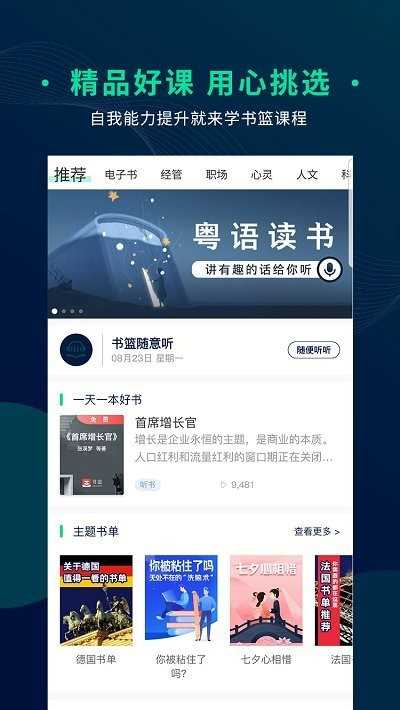Tap the microphone icon on the banner
This screenshot has height=710, width=400.
pyautogui.click(x=329, y=270)
